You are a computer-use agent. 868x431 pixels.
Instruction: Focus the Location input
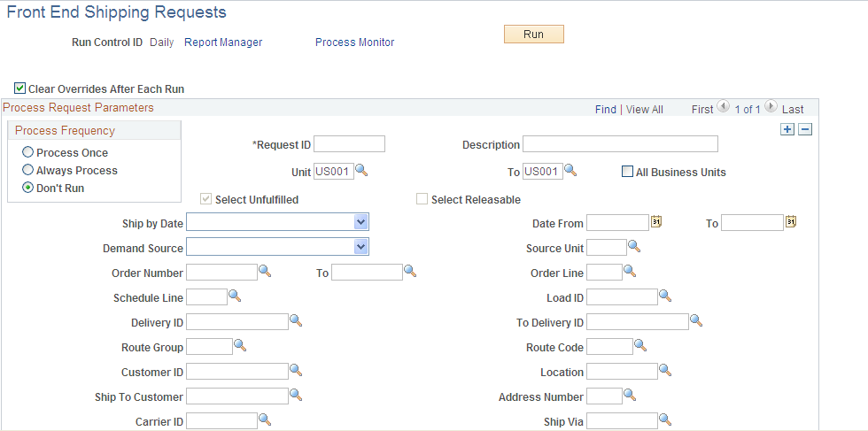pos(622,371)
